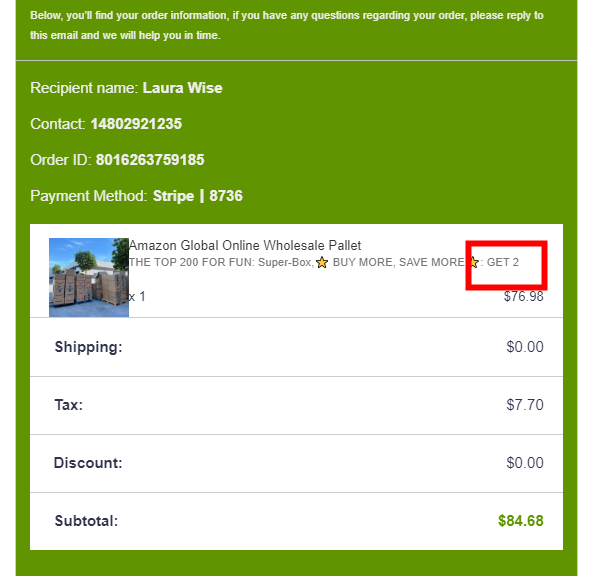
Task: Click the $0.00 shipping amount
Action: [525, 347]
